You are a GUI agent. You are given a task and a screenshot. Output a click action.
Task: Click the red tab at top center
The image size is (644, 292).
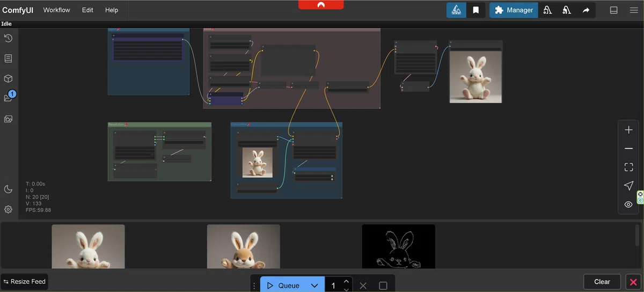pyautogui.click(x=321, y=4)
